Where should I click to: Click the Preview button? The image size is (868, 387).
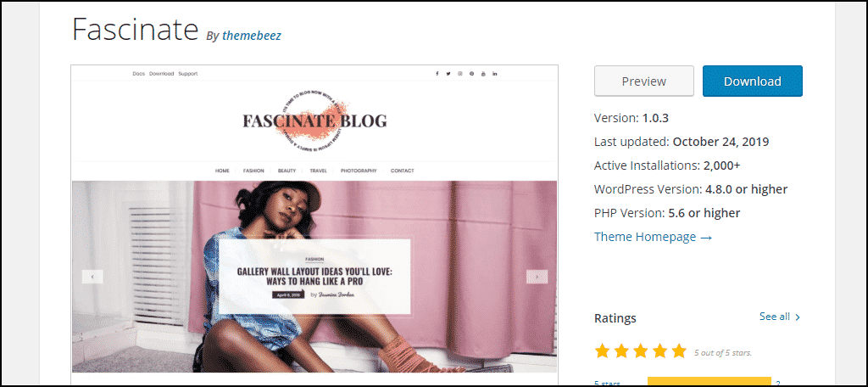(644, 81)
